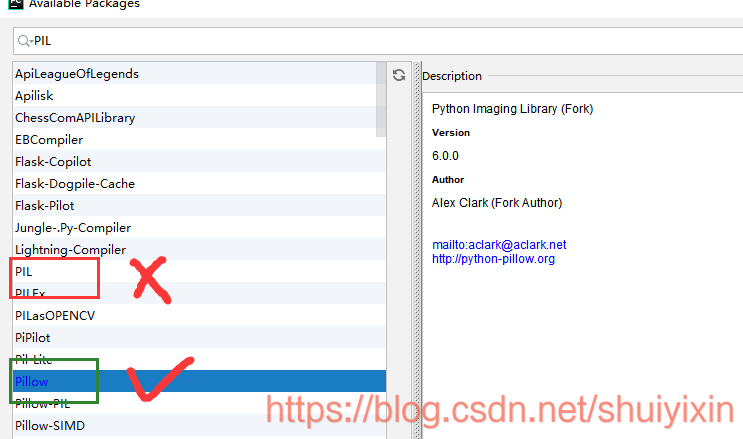The width and height of the screenshot is (743, 439).
Task: Click Alex Clark (Fork Author) text
Action: click(497, 203)
